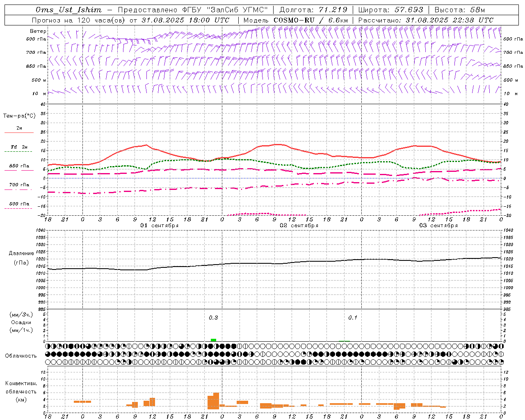525x420 pixels.
Task: Click the Осадки precipitation label
Action: point(21,322)
